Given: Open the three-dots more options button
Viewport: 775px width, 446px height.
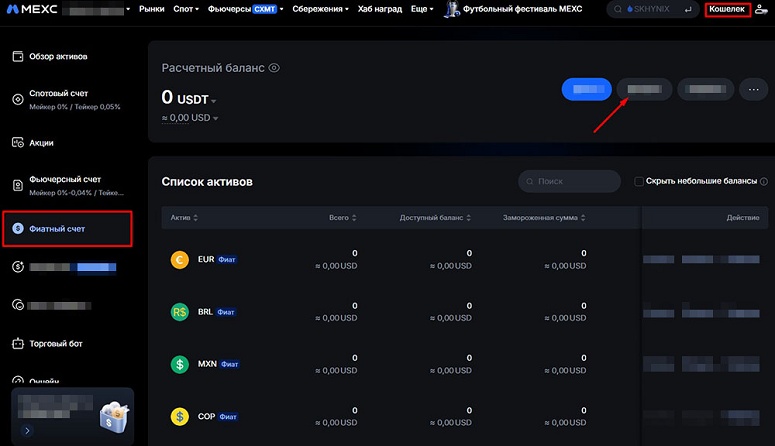Looking at the screenshot, I should pyautogui.click(x=754, y=89).
